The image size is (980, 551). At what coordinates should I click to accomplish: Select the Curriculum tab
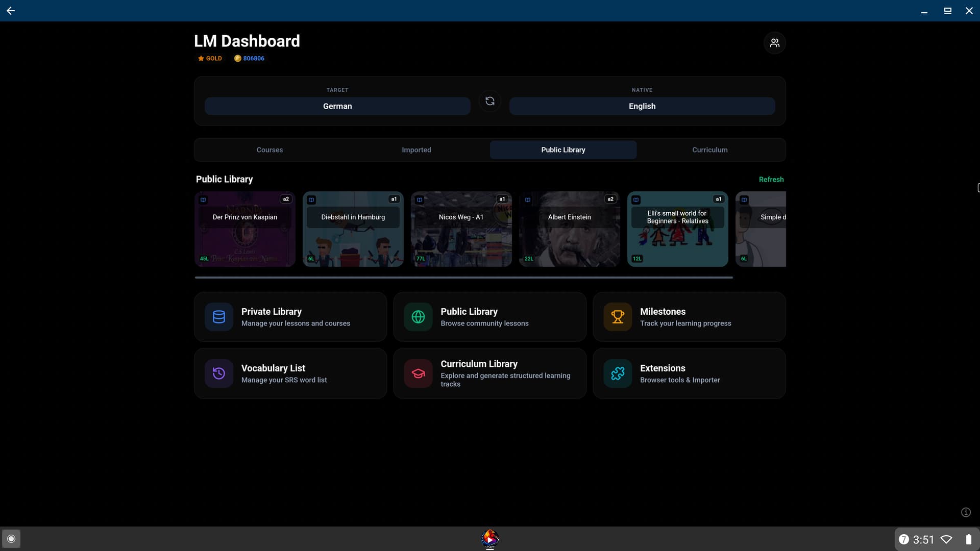(709, 150)
